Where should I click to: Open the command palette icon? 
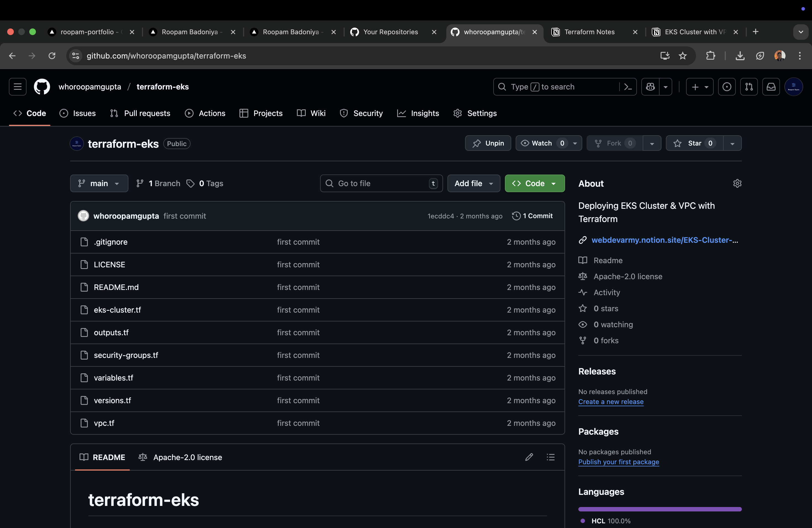click(628, 87)
